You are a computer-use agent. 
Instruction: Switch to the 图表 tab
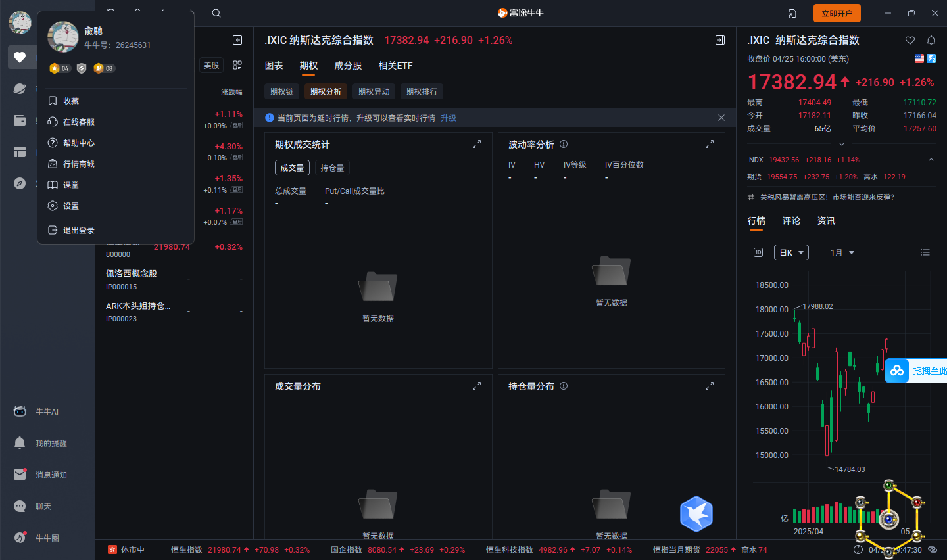pyautogui.click(x=274, y=65)
